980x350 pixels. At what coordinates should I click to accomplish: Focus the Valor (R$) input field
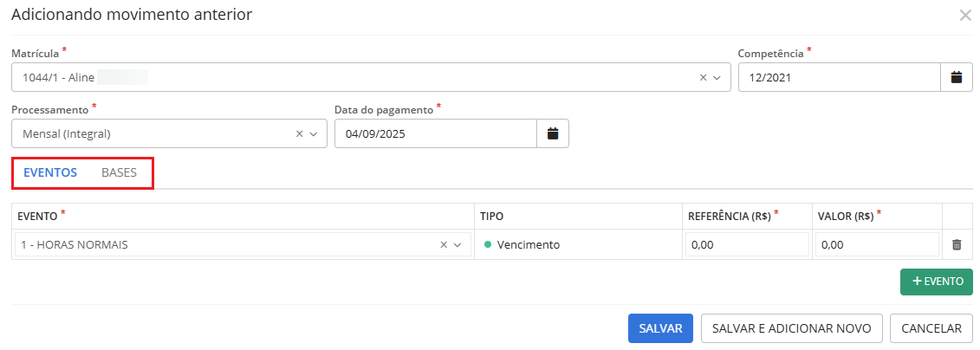(x=876, y=245)
